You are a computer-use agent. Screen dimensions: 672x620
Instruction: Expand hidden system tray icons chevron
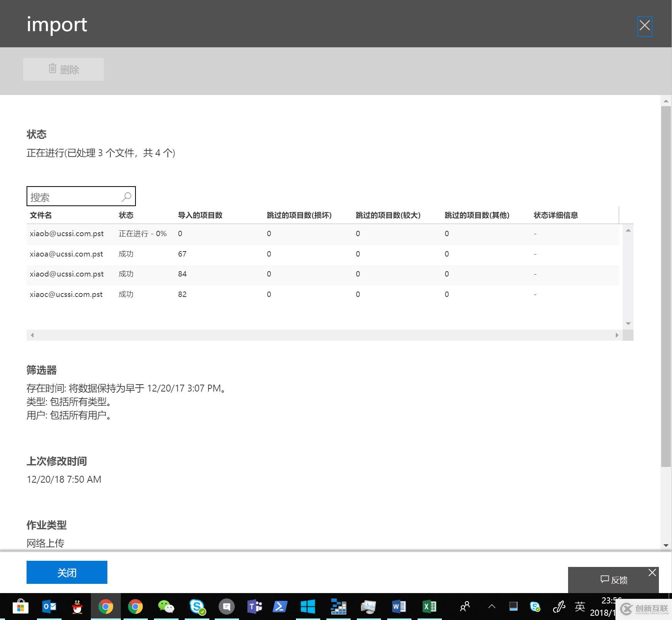(x=491, y=607)
